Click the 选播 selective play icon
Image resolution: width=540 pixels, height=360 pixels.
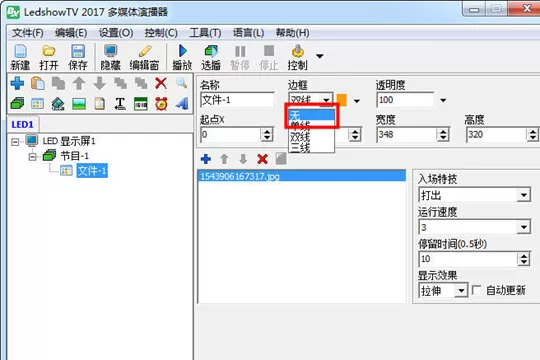(x=211, y=57)
